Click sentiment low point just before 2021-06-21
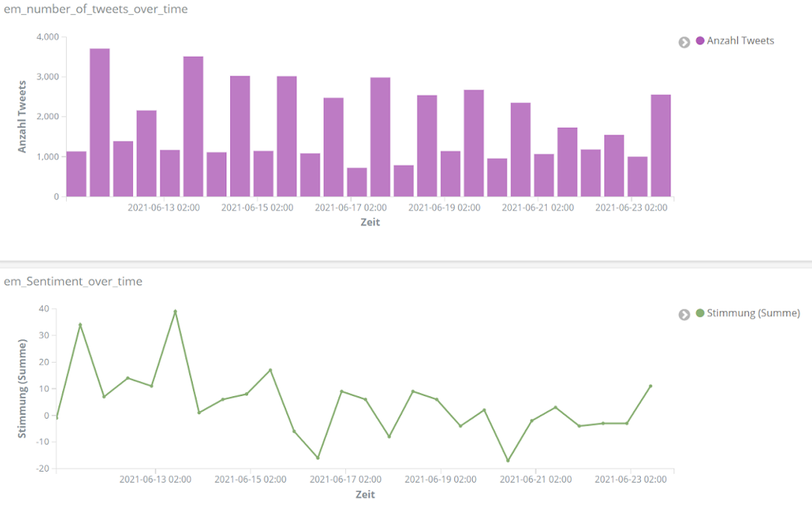Screen dimensions: 812x509 (x=508, y=461)
